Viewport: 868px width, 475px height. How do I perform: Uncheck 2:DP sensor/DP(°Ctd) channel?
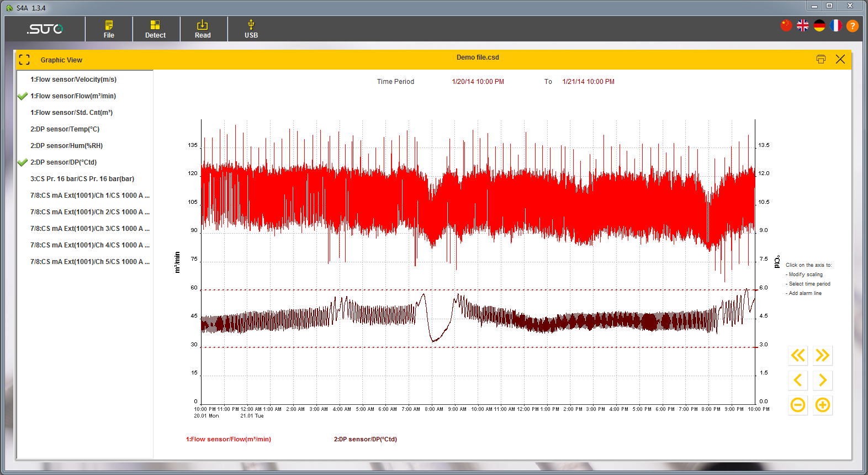tap(63, 162)
